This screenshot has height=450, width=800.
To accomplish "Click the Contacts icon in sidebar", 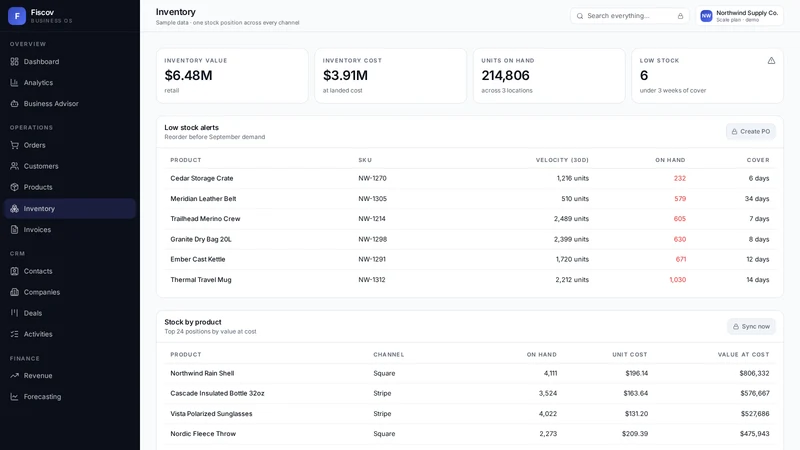I will tap(14, 271).
